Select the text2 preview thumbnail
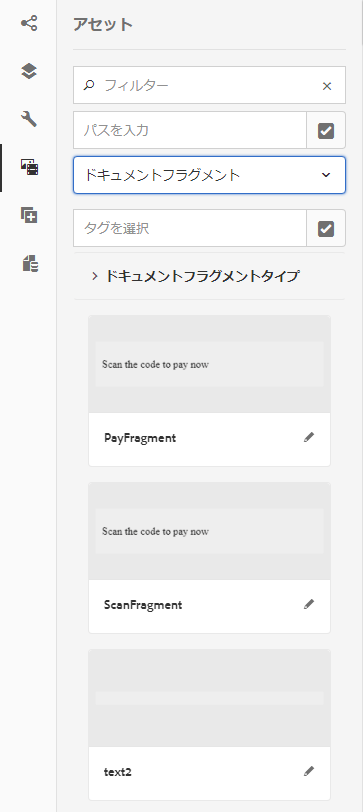Screen dimensions: 363x812 pos(209,698)
